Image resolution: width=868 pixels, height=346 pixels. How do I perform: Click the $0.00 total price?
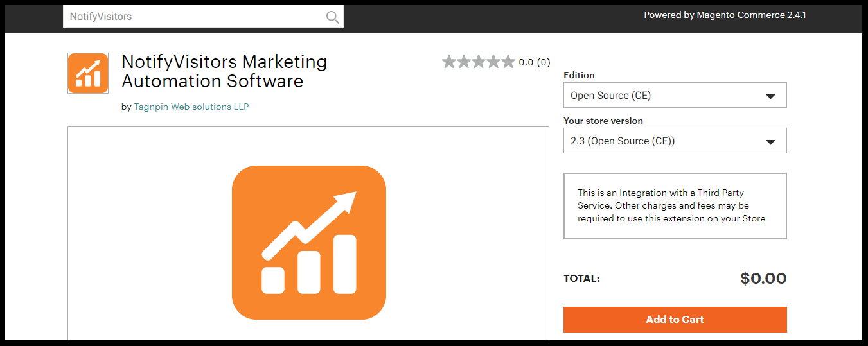(763, 278)
